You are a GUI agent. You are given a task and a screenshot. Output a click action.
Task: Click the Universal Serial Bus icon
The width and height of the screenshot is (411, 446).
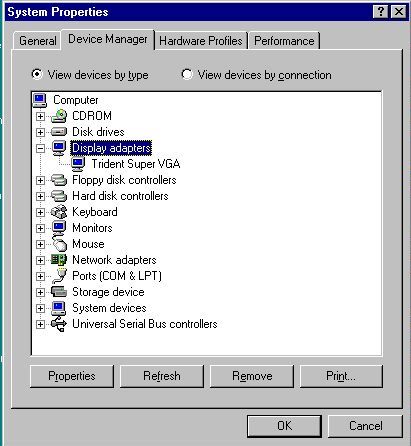[59, 324]
